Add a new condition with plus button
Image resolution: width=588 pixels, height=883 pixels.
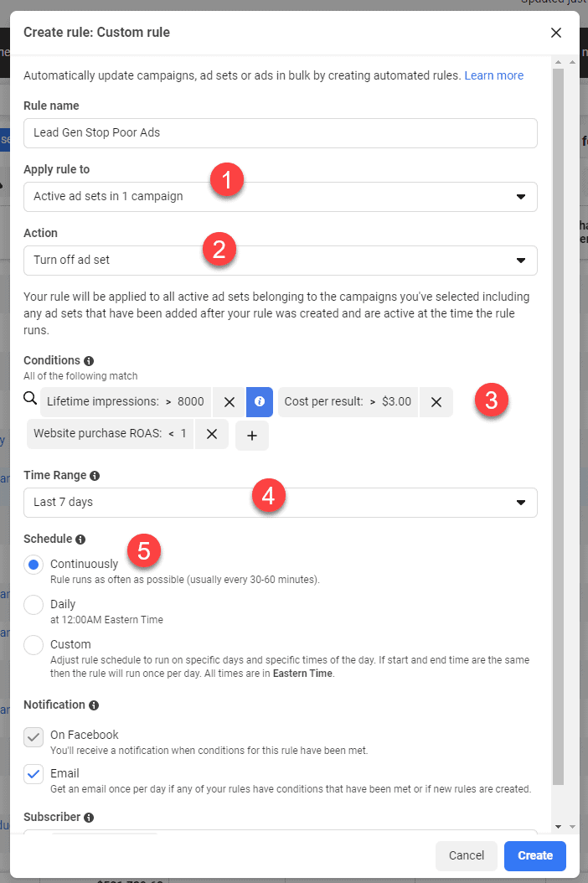252,436
